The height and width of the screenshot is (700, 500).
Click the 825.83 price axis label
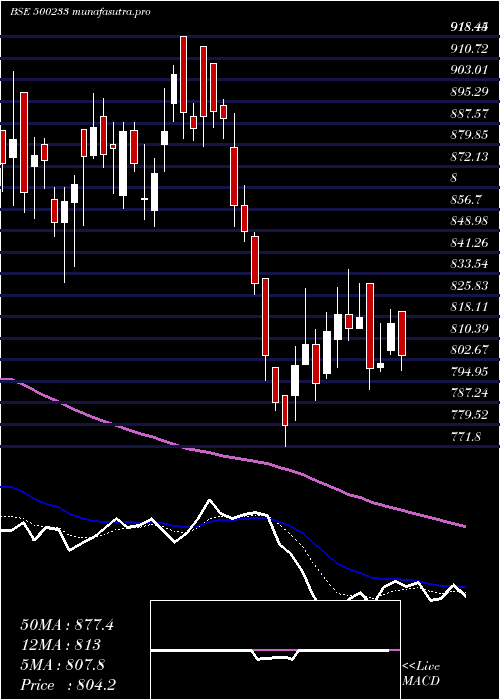pos(470,286)
